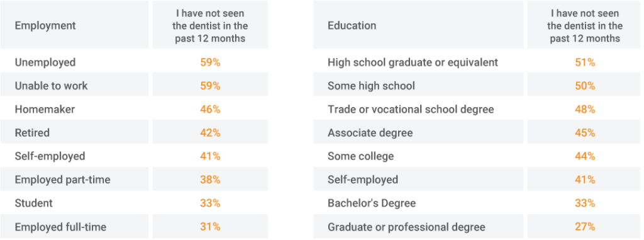644x240 pixels.
Task: Select Graduate or professional degree row
Action: click(477, 227)
